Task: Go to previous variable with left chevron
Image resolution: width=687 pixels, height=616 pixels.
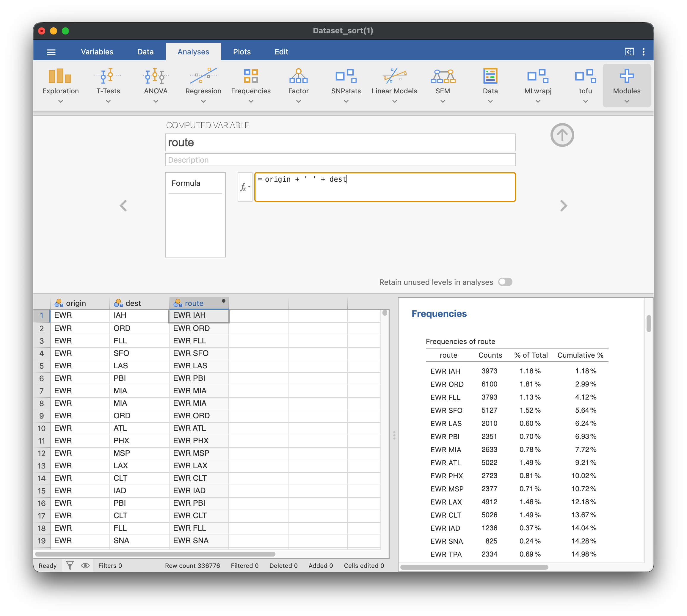Action: pos(123,205)
